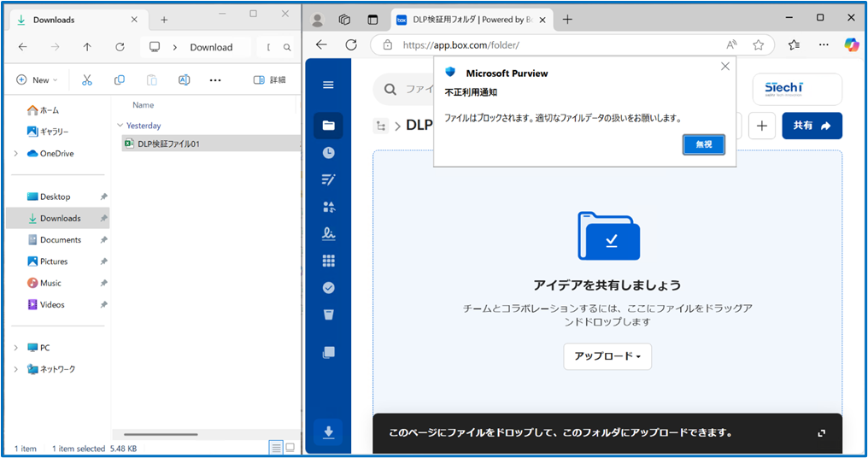
Task: Refresh the Edge browser page
Action: (x=351, y=44)
